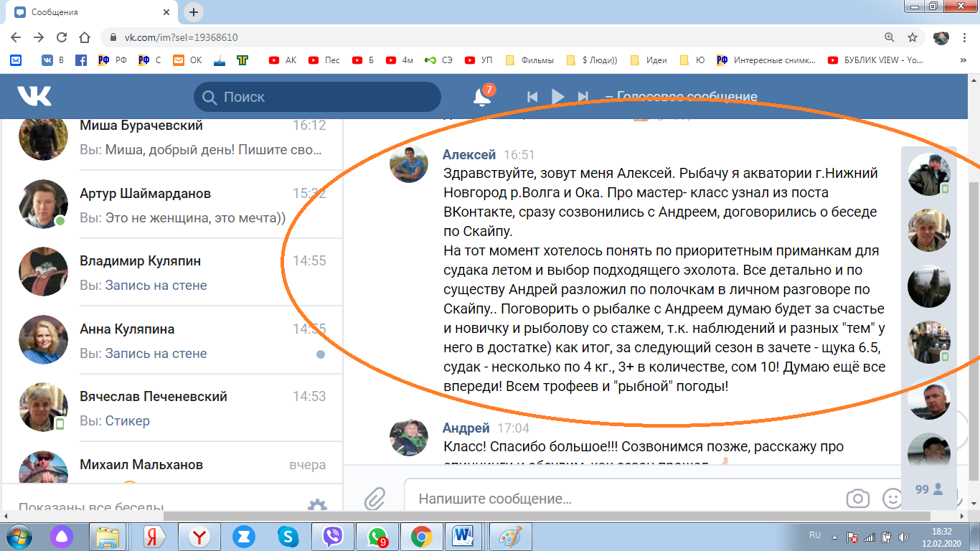The width and height of the screenshot is (980, 551).
Task: Open WhatsApp from the taskbar
Action: [x=377, y=537]
